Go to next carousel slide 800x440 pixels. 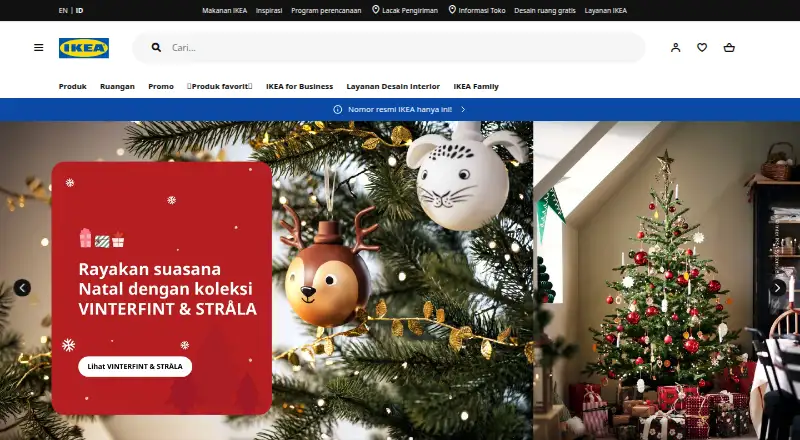pyautogui.click(x=778, y=288)
